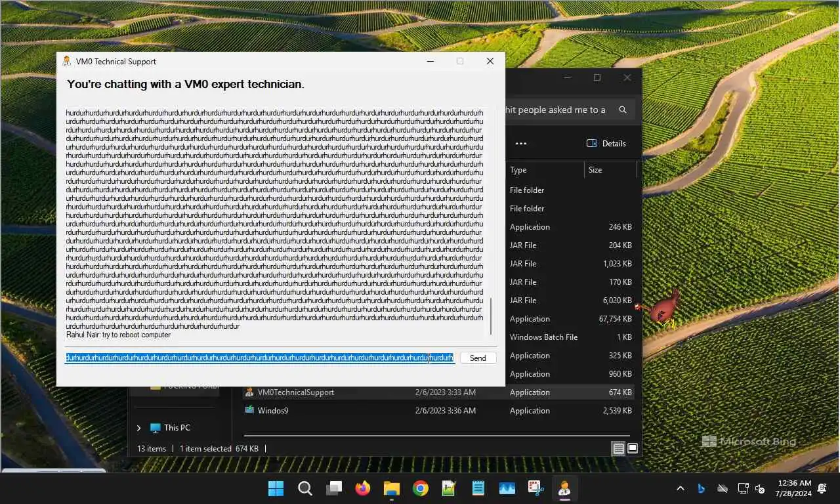Open the Windows Start menu
840x504 pixels.
(x=276, y=488)
